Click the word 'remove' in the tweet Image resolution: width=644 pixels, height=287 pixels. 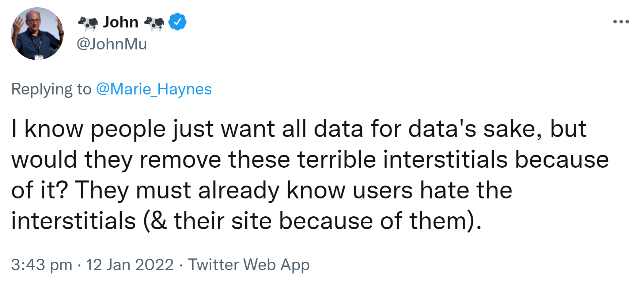180,160
